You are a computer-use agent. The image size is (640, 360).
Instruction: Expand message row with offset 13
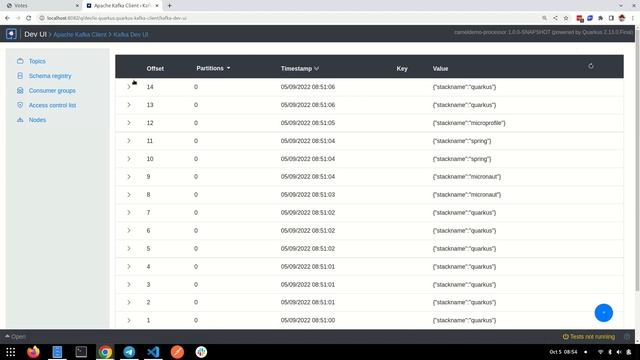(x=129, y=105)
